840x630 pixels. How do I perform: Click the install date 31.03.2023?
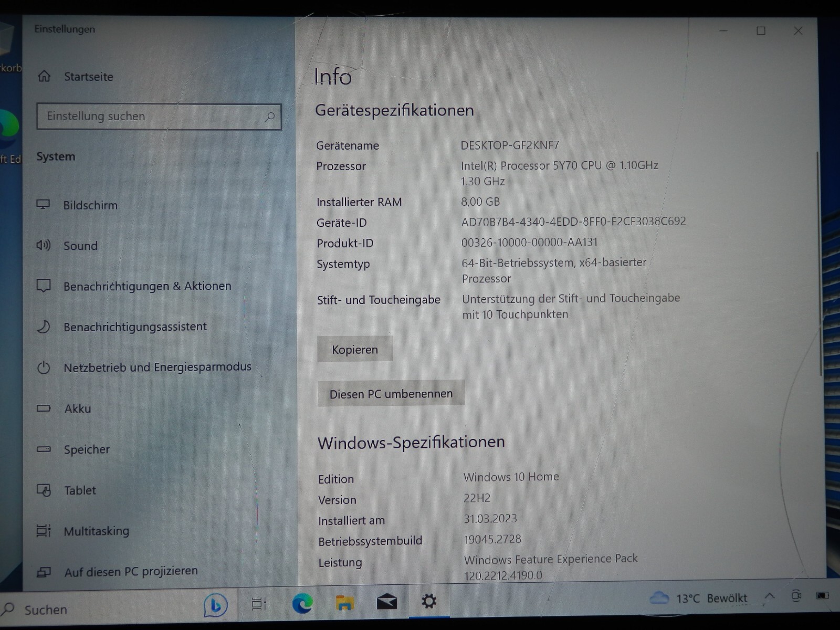[490, 518]
